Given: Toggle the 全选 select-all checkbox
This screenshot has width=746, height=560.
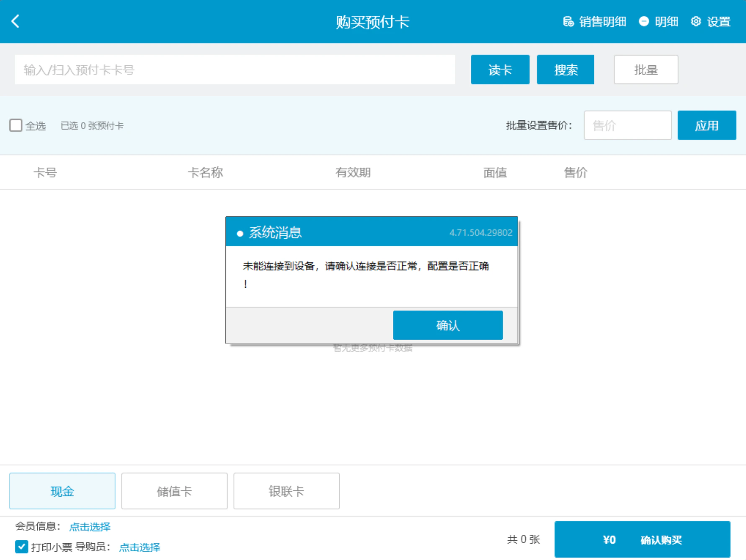Looking at the screenshot, I should pyautogui.click(x=16, y=125).
